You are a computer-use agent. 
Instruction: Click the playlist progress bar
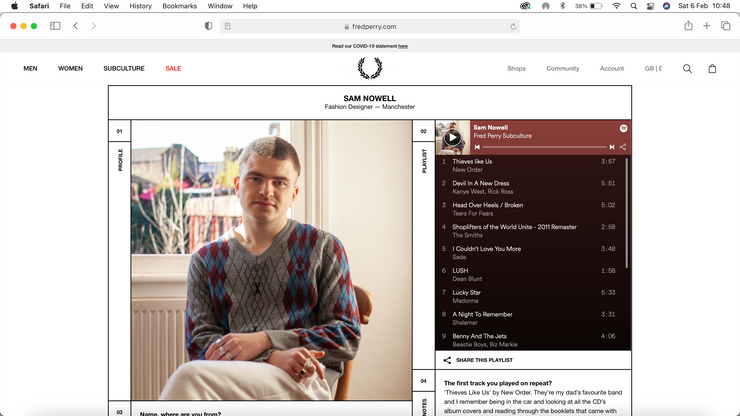(544, 147)
